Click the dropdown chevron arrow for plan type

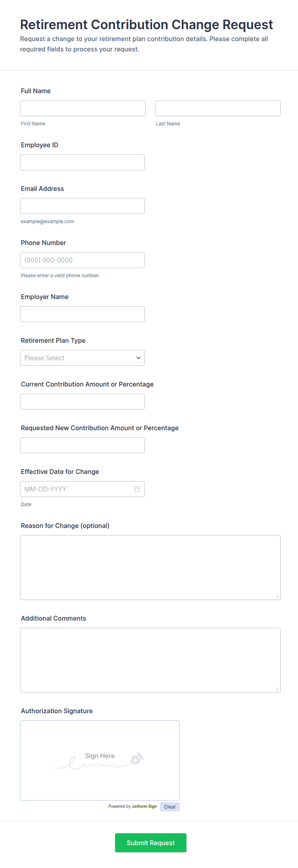coord(138,358)
